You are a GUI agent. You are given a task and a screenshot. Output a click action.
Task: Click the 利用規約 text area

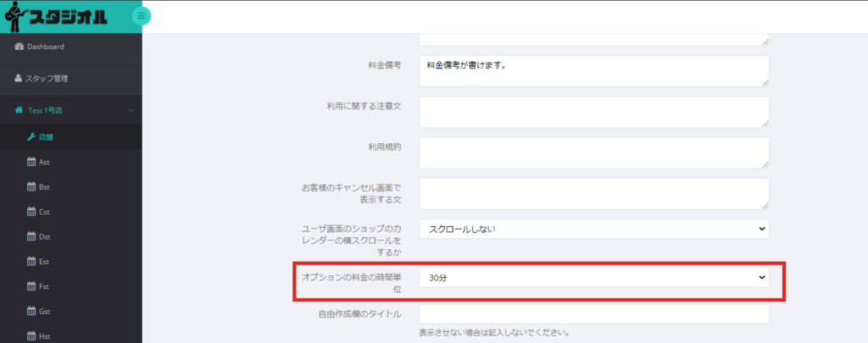[x=593, y=152]
